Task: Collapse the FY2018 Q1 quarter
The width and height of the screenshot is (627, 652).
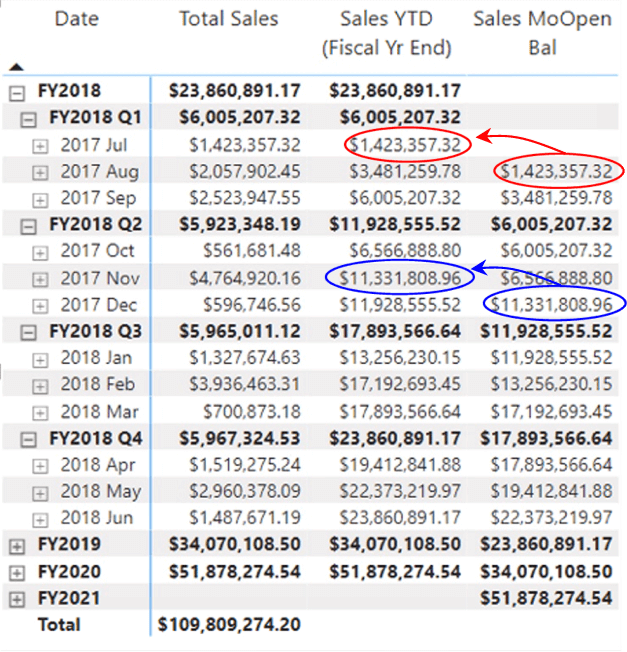Action: 28,118
